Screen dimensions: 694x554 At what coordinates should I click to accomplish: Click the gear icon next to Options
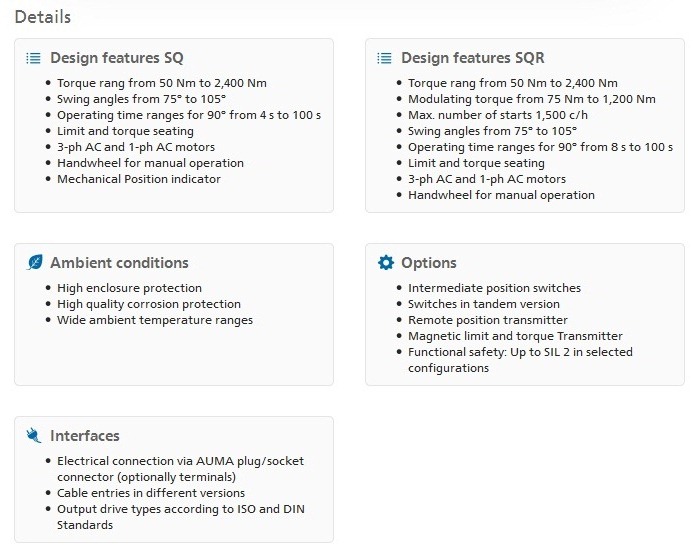coord(386,262)
